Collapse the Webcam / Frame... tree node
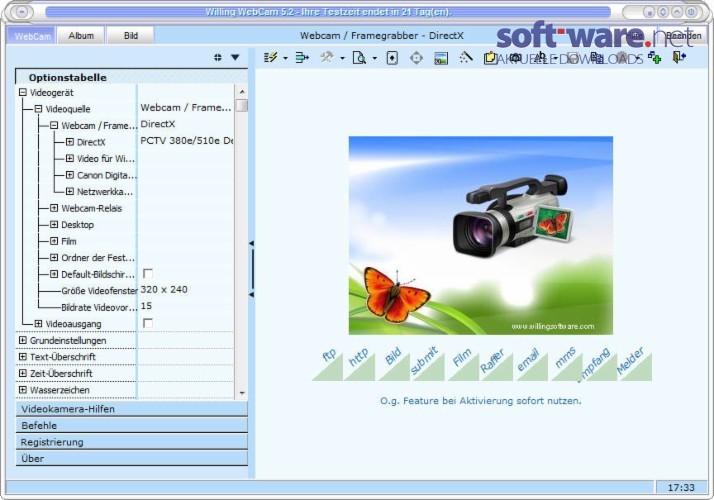 (54, 125)
